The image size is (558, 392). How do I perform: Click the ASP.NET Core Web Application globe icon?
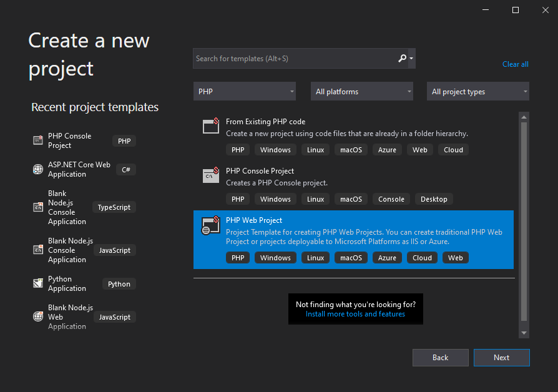[38, 170]
